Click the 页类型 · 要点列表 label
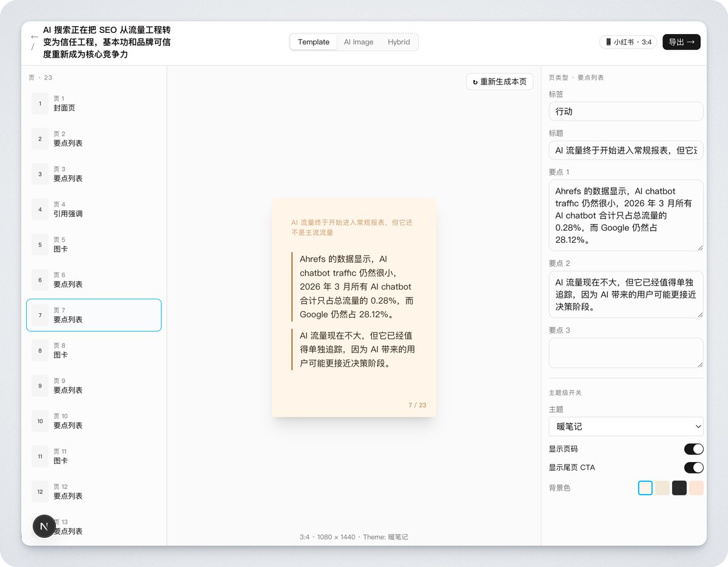Screen dimensions: 728x567 (x=576, y=78)
